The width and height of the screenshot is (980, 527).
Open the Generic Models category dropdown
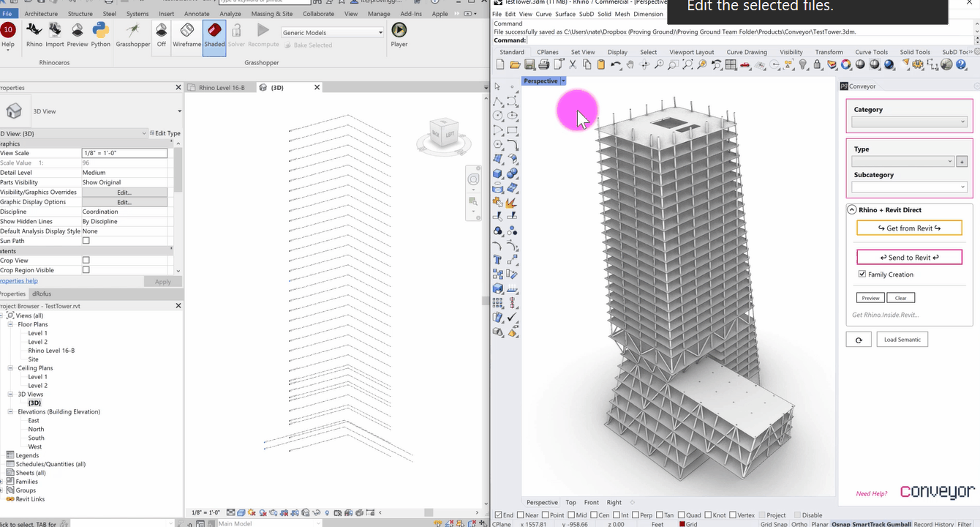333,32
